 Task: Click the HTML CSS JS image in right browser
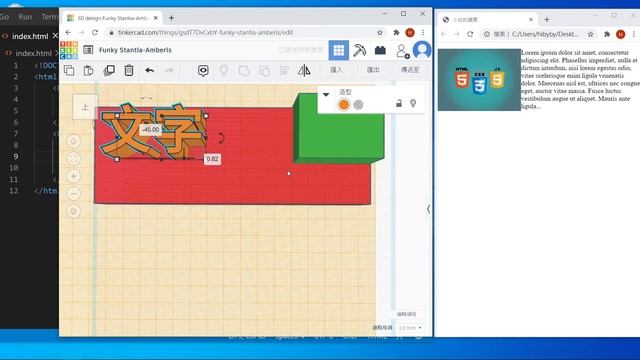[479, 80]
